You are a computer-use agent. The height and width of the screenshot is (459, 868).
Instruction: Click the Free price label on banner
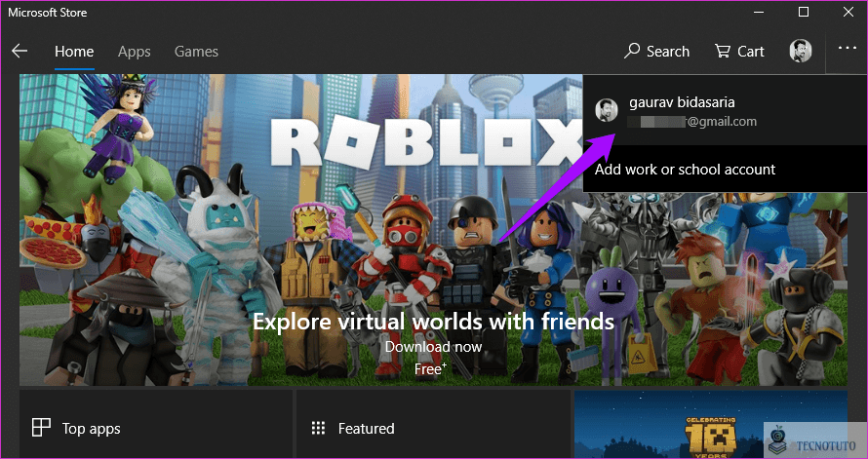pos(430,369)
